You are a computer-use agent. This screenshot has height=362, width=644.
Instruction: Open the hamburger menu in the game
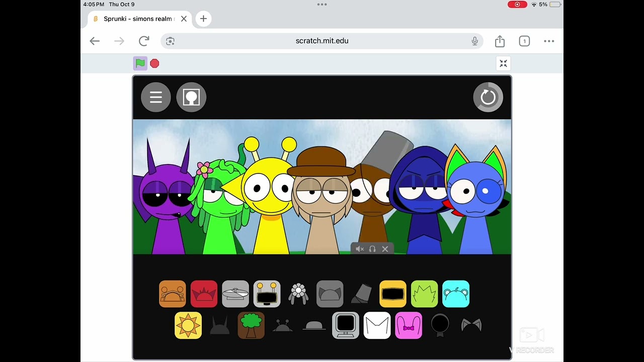click(156, 97)
